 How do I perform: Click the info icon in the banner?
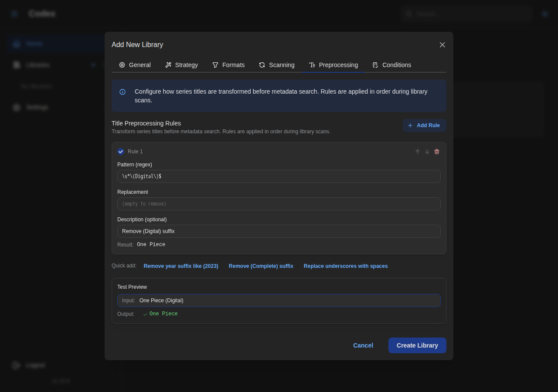(x=122, y=92)
